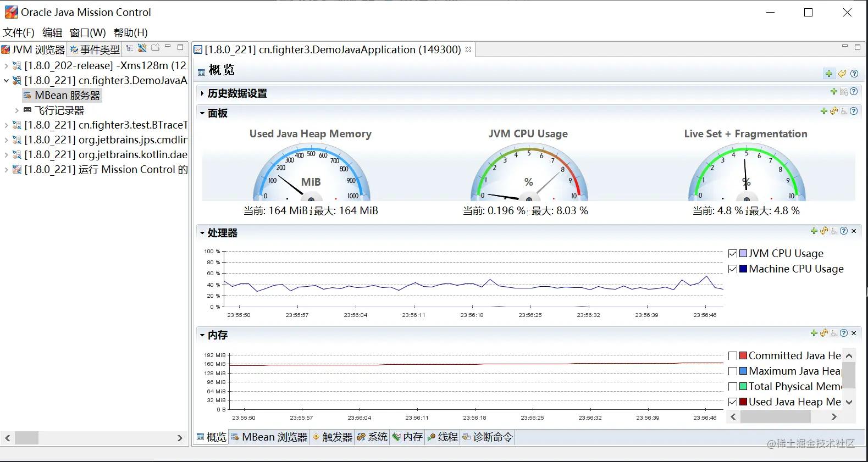
Task: Open help icon for the 面板 section
Action: [854, 111]
